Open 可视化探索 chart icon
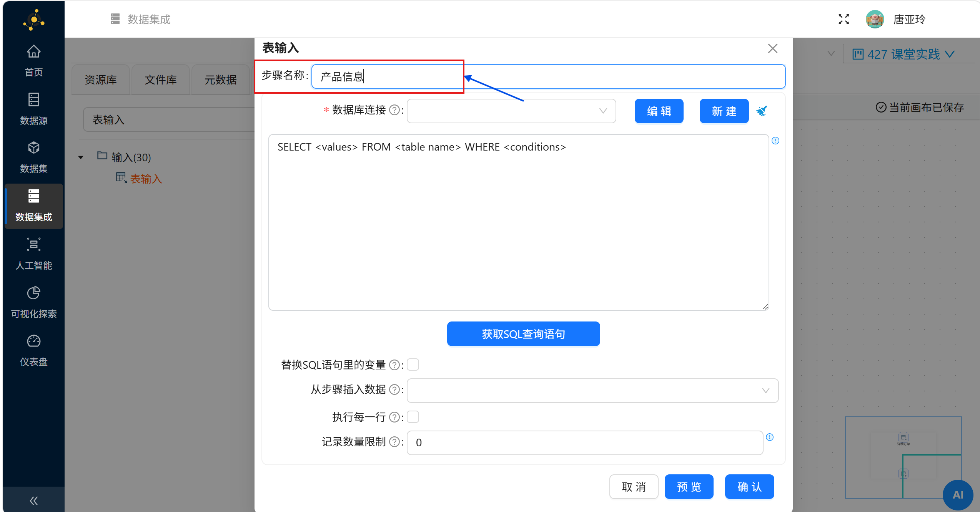Screen dimensions: 980x512 (x=33, y=293)
